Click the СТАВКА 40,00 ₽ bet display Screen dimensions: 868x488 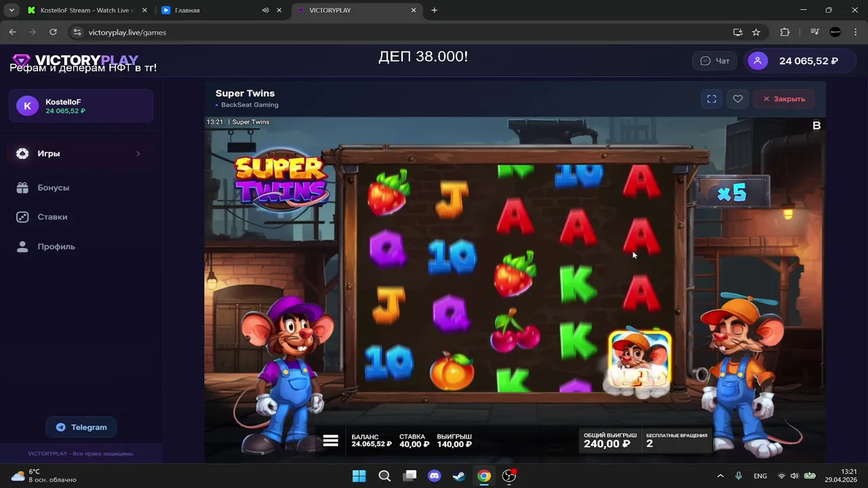pyautogui.click(x=414, y=441)
